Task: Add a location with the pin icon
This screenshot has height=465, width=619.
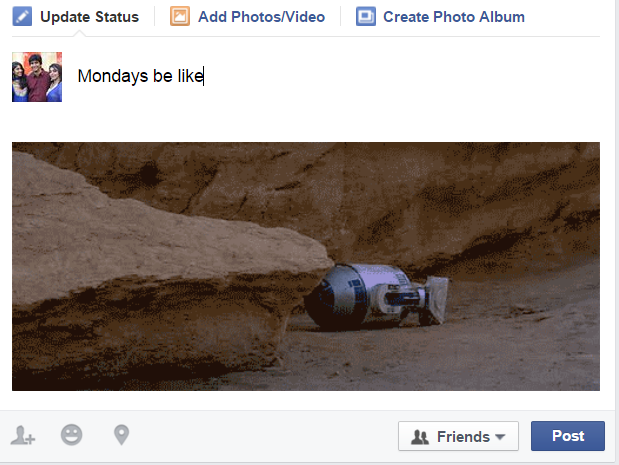Action: coord(122,435)
